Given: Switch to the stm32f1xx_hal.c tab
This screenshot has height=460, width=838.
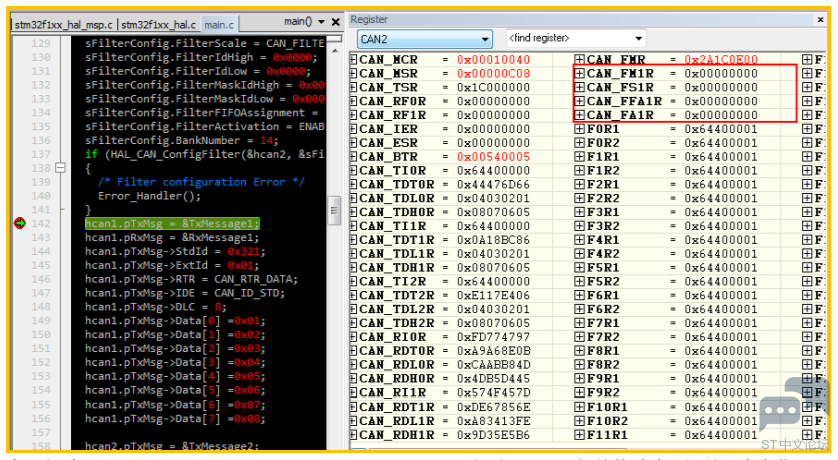Looking at the screenshot, I should click(x=159, y=25).
